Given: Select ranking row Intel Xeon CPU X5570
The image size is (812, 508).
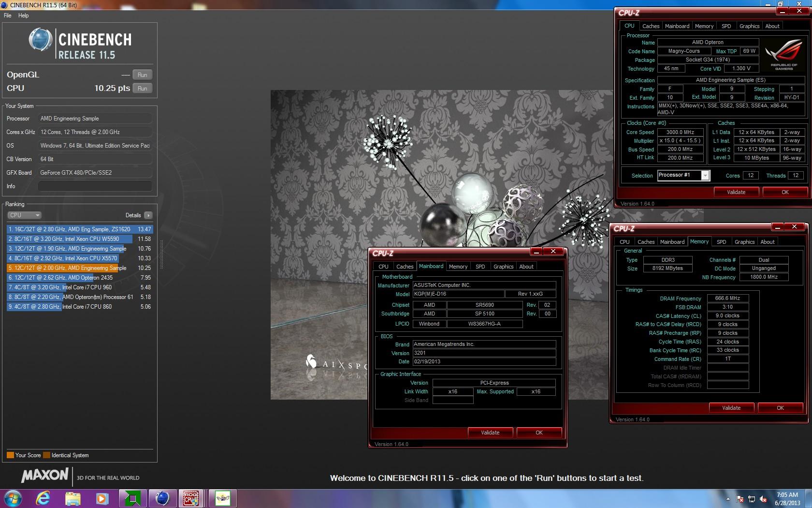Looking at the screenshot, I should point(80,258).
